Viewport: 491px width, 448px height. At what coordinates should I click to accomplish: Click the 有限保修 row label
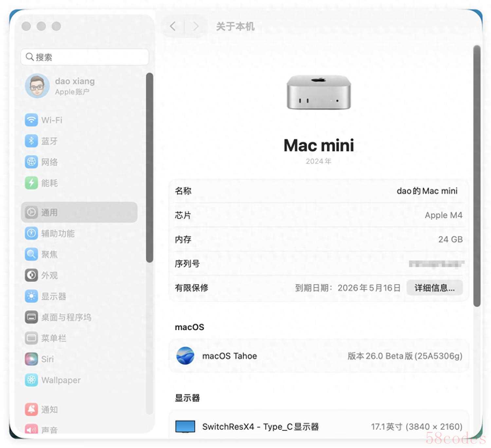click(191, 288)
